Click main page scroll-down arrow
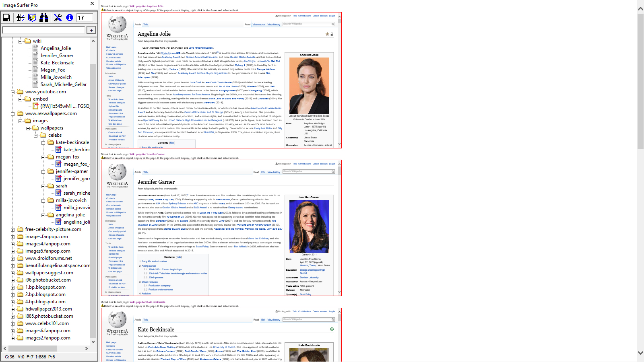The width and height of the screenshot is (644, 362). click(x=640, y=353)
